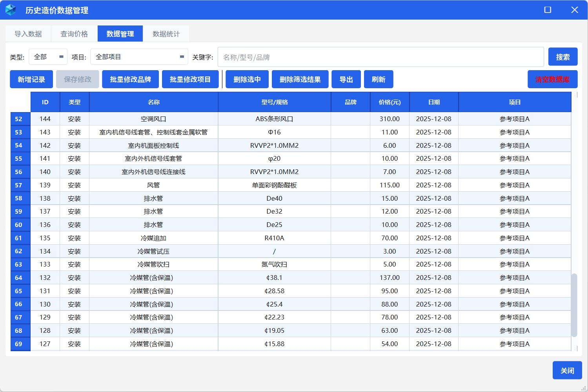
Task: Select row 57 with name 风管
Action: click(x=154, y=185)
